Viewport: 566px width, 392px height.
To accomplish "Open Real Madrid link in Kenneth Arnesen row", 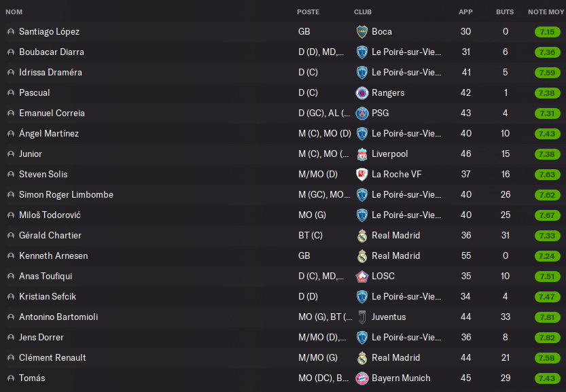I will (x=395, y=255).
